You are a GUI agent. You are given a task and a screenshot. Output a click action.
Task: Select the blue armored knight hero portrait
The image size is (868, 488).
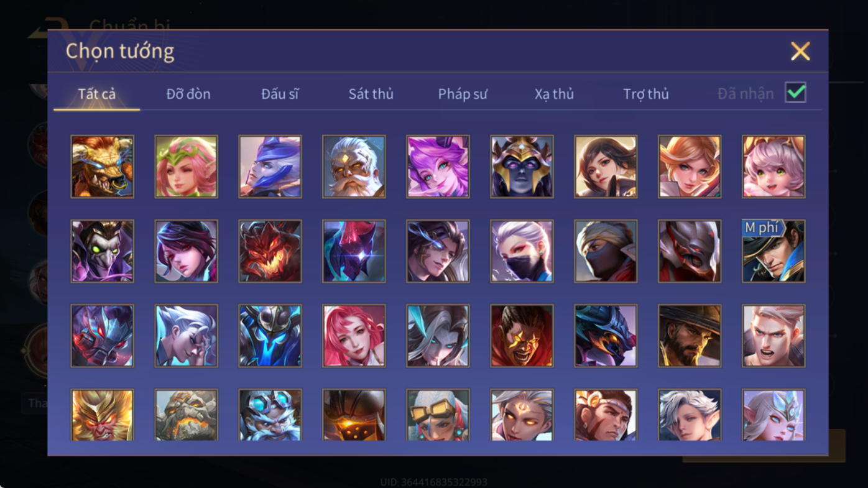[270, 336]
